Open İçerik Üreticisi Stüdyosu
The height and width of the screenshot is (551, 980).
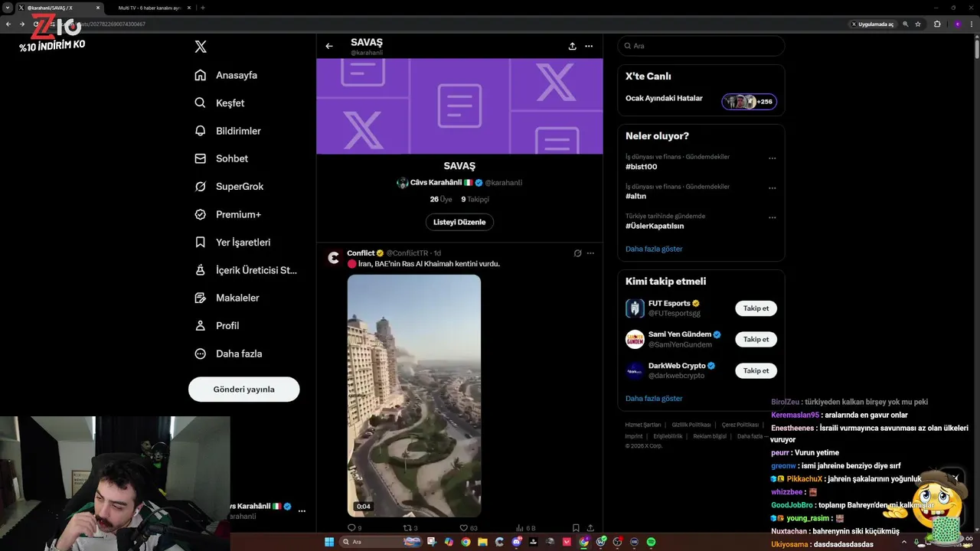coord(246,270)
